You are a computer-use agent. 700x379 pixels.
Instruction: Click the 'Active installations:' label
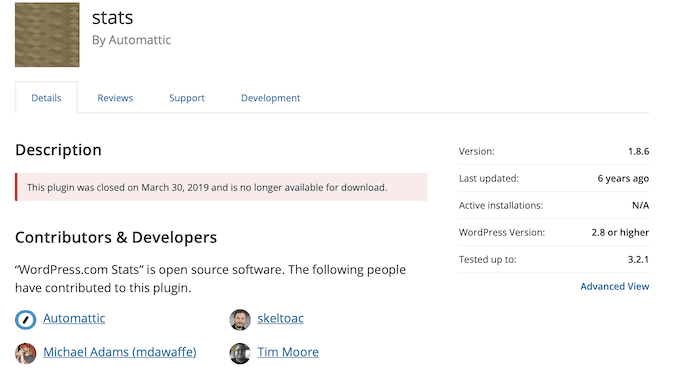point(501,205)
